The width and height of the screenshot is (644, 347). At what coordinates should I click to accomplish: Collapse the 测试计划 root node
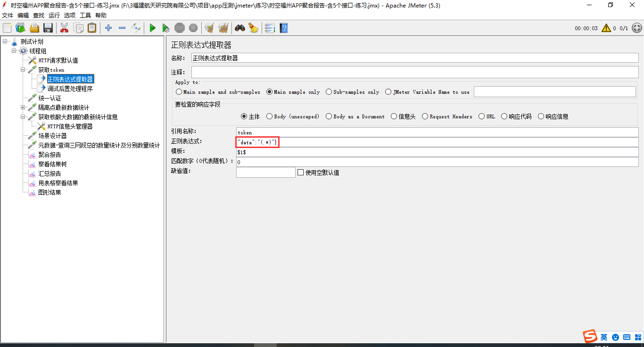5,41
